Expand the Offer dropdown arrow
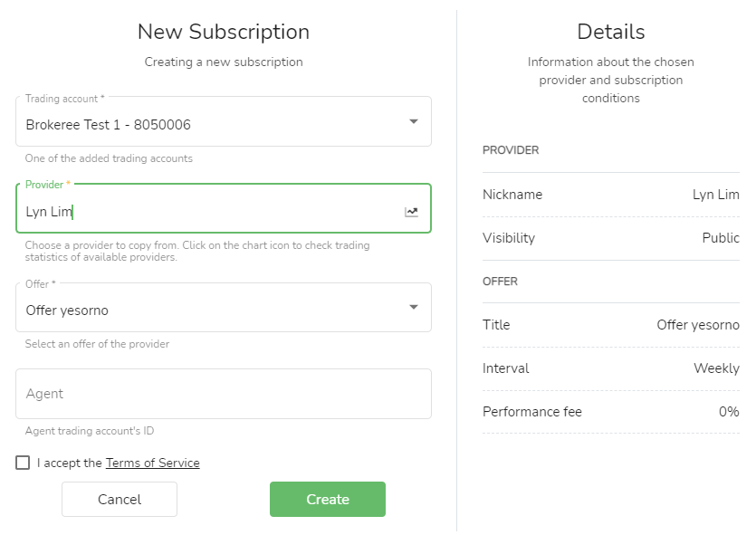Screen dimensions: 756x535 click(414, 307)
